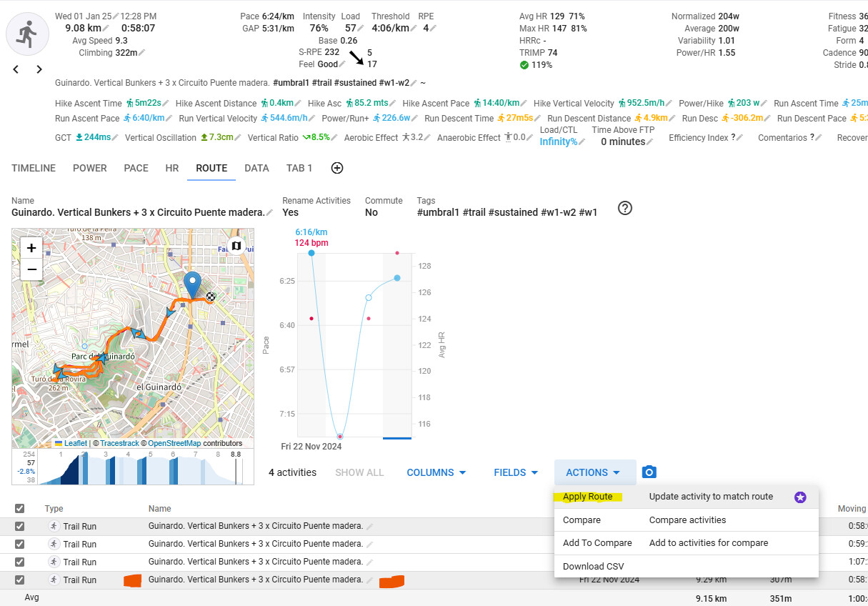Click the lowest pace point near 7:15
This screenshot has height=606, width=868.
click(340, 436)
